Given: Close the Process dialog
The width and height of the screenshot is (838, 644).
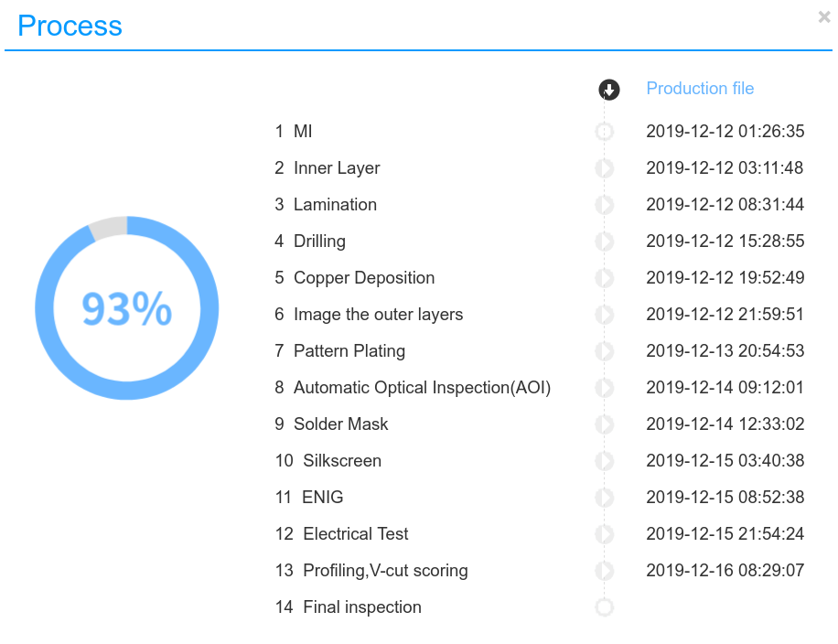Looking at the screenshot, I should [824, 17].
